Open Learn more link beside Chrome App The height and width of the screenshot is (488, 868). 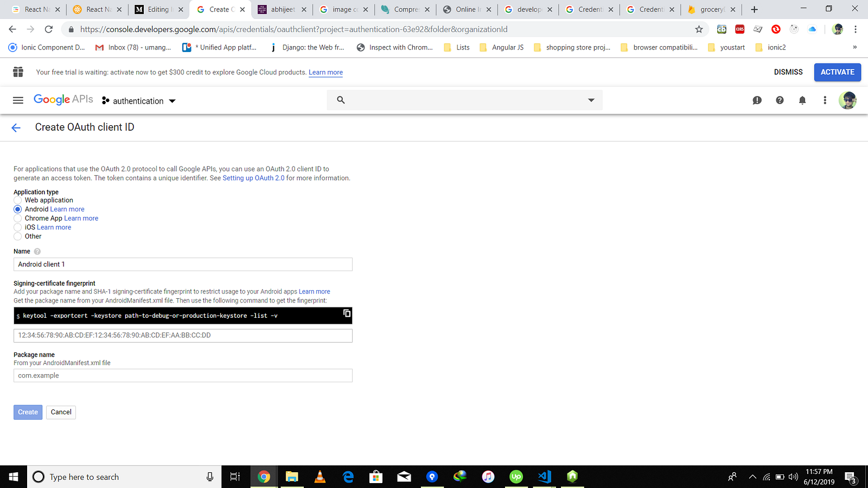click(81, 219)
